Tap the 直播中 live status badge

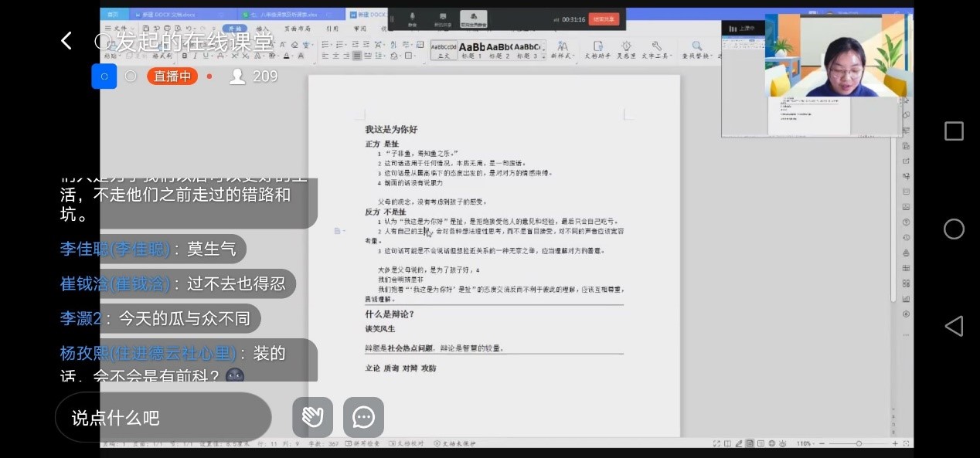point(172,76)
